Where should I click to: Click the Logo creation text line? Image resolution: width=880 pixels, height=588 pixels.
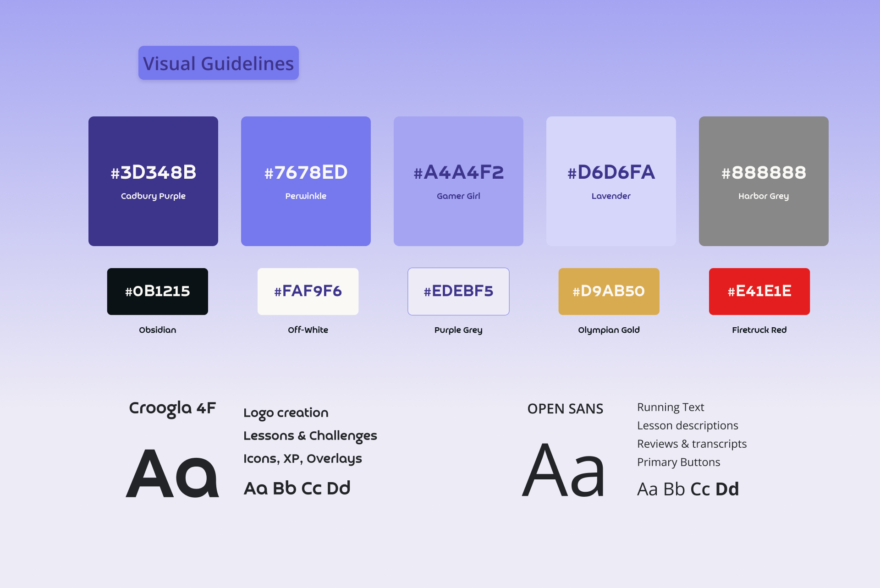click(x=286, y=413)
